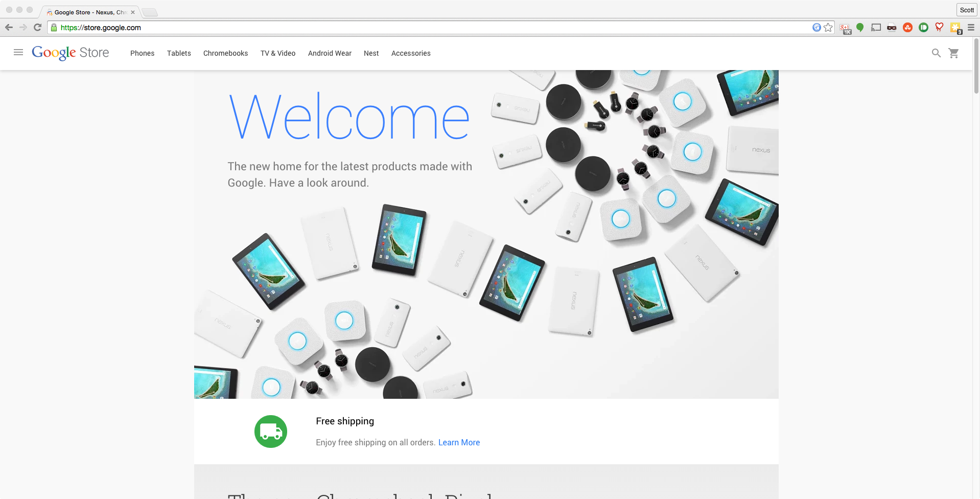This screenshot has height=499, width=980.
Task: Click the Google Cast extension icon
Action: tap(876, 28)
